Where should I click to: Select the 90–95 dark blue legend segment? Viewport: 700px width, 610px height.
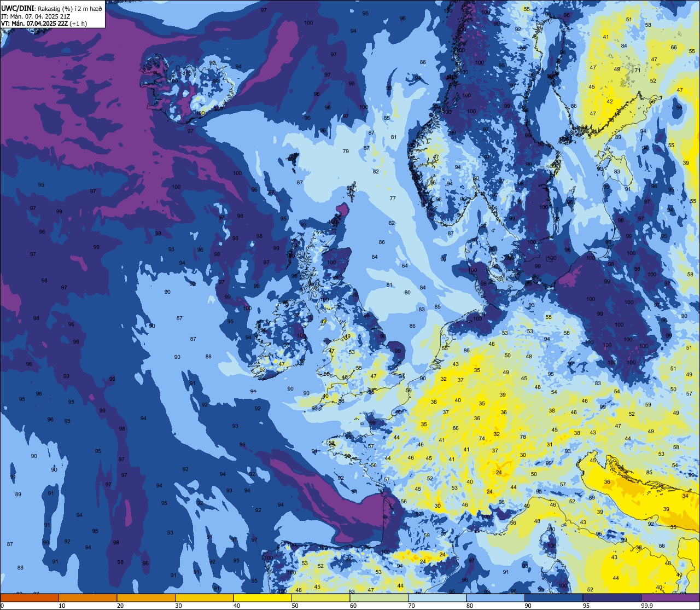[553, 597]
